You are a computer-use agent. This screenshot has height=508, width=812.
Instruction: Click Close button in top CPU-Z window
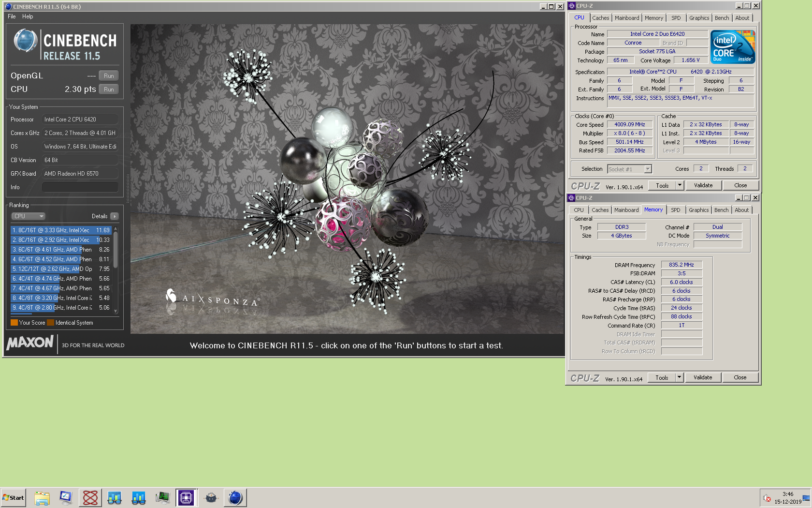pyautogui.click(x=740, y=186)
